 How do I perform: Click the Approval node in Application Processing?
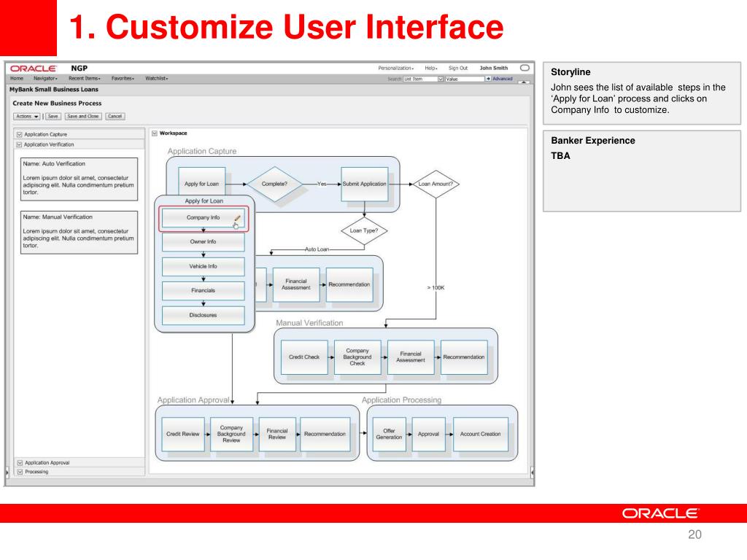pos(429,435)
